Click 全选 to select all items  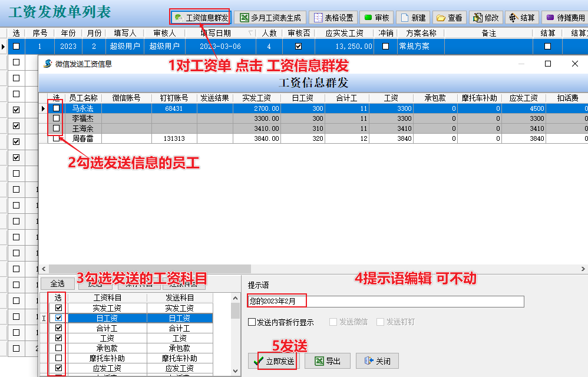[57, 284]
